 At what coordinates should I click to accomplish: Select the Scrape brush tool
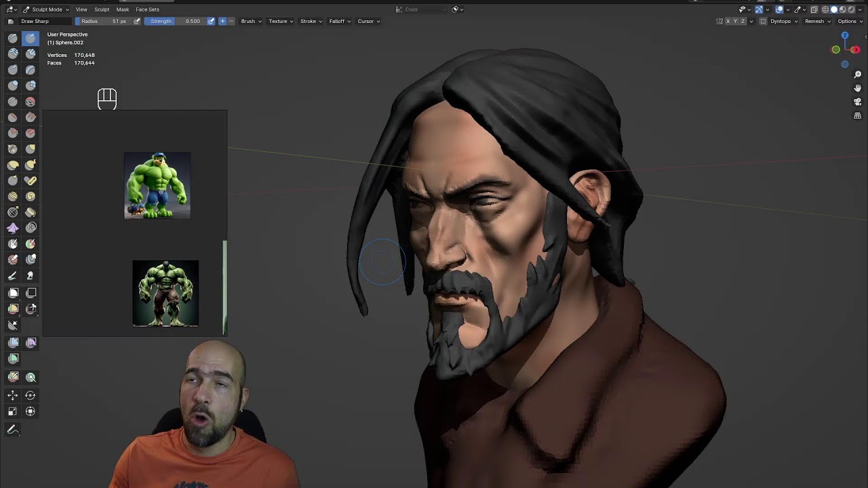tap(13, 133)
